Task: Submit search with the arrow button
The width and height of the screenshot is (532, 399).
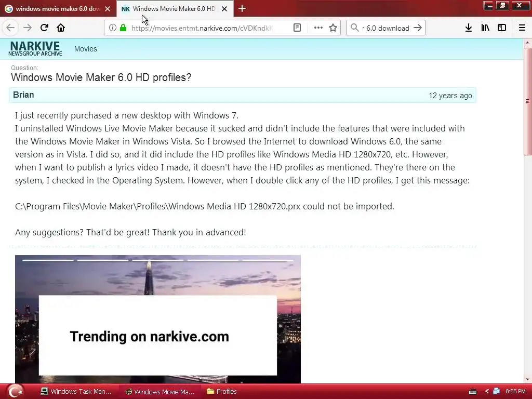Action: tap(418, 28)
